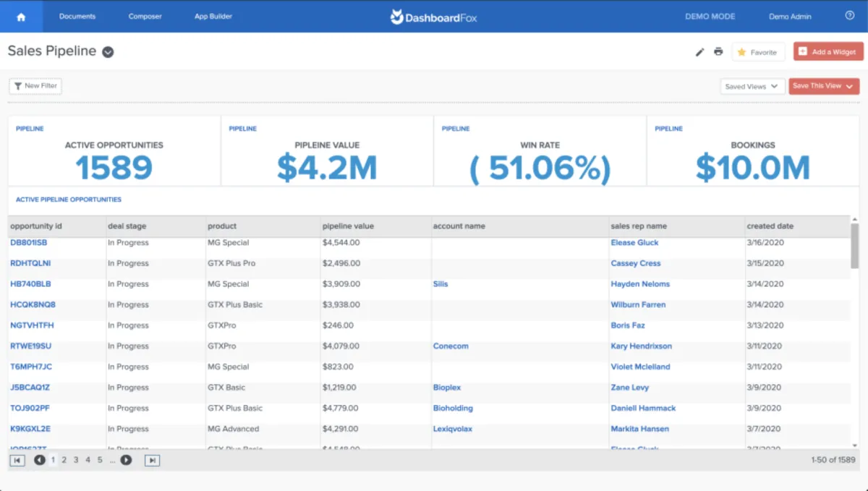Sort by pipeline value column header
The image size is (868, 491).
click(x=348, y=226)
